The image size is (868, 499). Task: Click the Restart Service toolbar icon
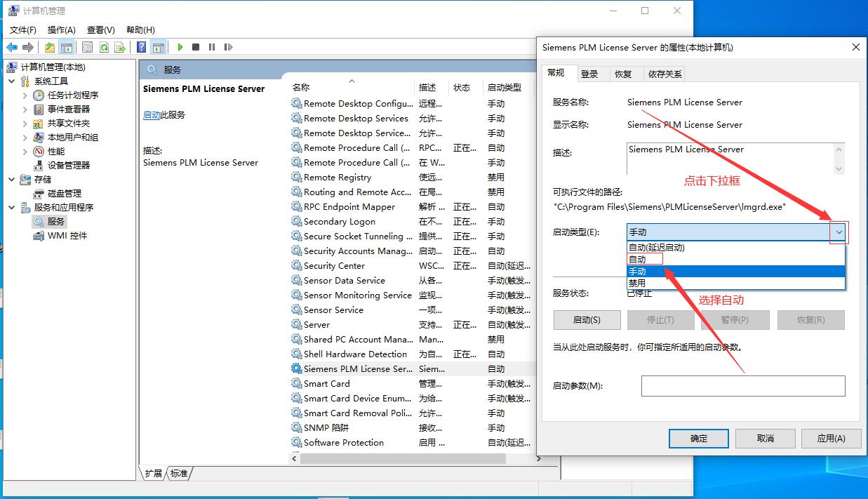click(228, 47)
